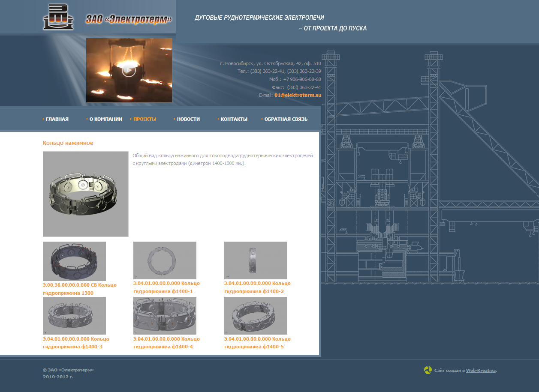
Task: Navigate to КОНТАКТЫ page
Action: click(x=234, y=119)
